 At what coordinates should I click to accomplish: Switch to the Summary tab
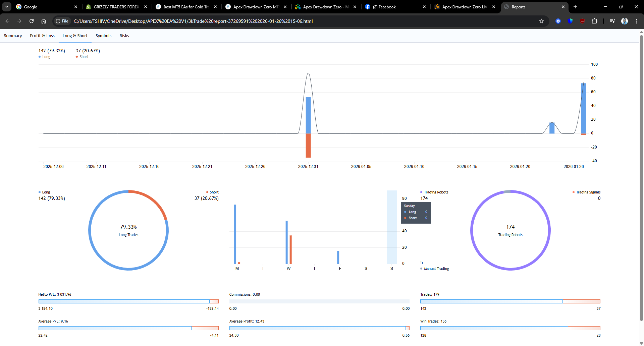[13, 36]
